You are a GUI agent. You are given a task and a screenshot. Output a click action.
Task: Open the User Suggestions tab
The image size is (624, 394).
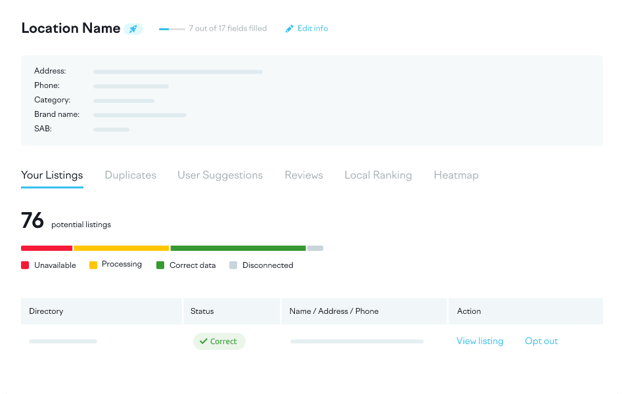pyautogui.click(x=220, y=176)
